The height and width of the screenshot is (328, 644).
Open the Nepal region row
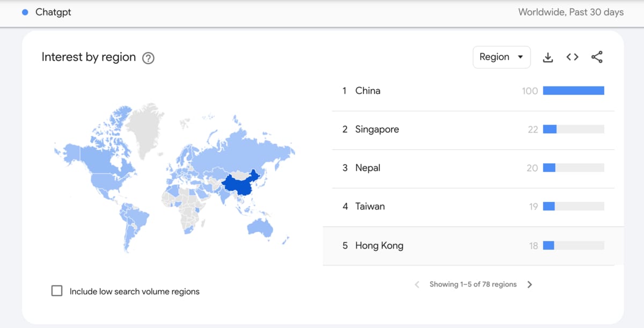pos(368,168)
